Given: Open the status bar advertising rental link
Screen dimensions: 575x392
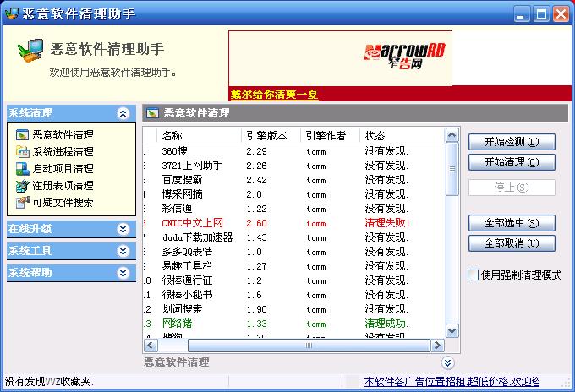Looking at the screenshot, I should coord(452,382).
